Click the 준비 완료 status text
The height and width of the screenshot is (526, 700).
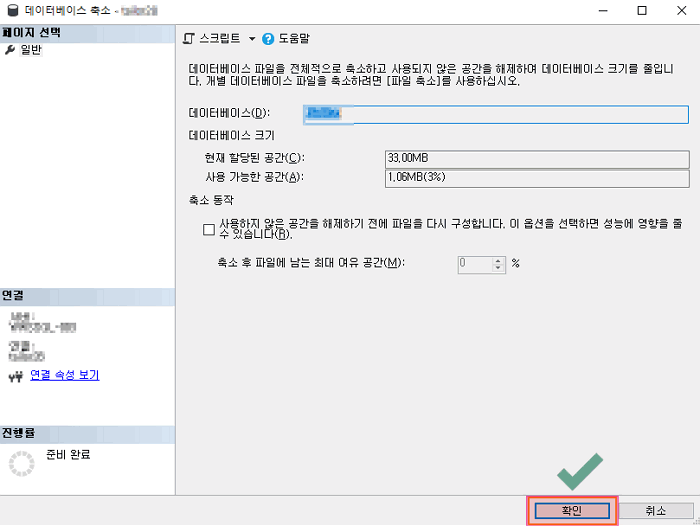point(68,455)
